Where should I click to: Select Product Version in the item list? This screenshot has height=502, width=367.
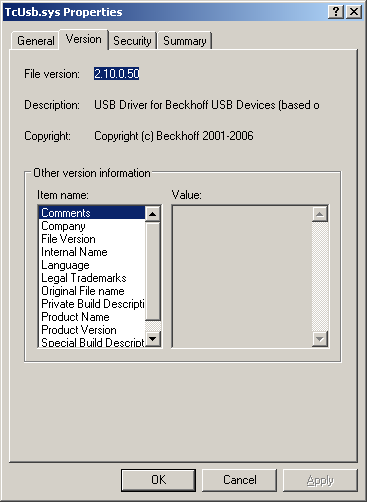point(92,330)
